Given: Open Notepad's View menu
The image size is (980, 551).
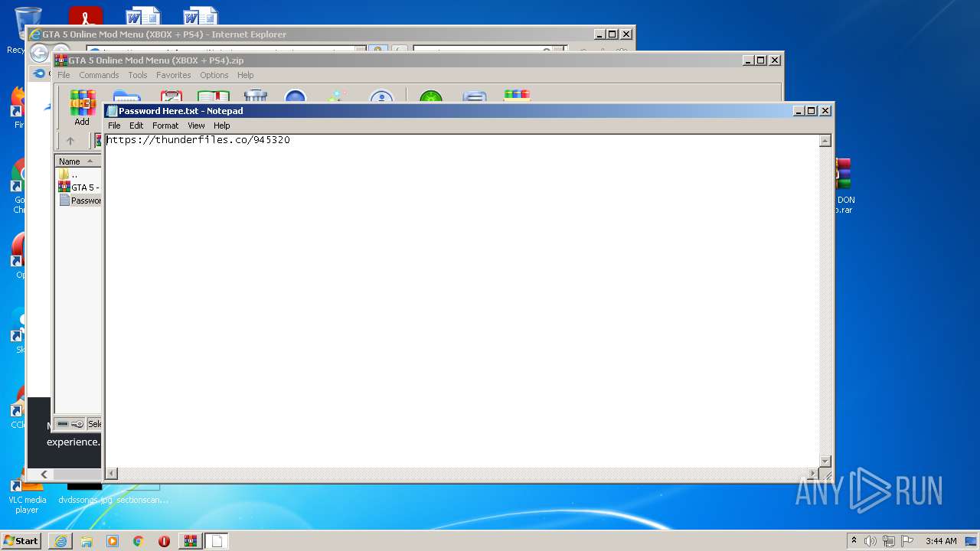Looking at the screenshot, I should click(196, 126).
